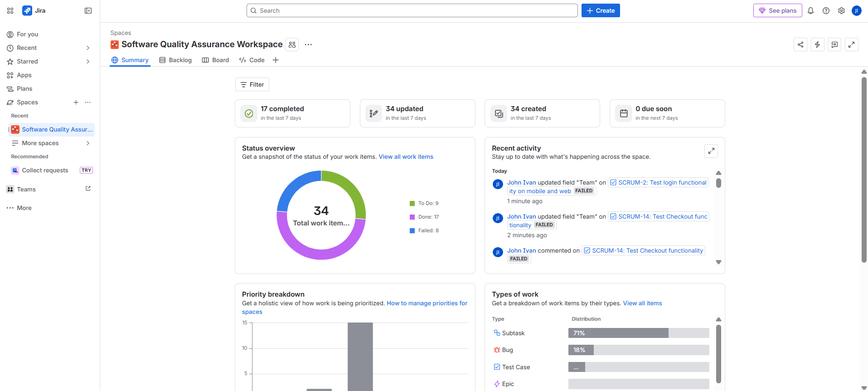Click the Epic type icon
This screenshot has height=391, width=868.
pos(497,384)
